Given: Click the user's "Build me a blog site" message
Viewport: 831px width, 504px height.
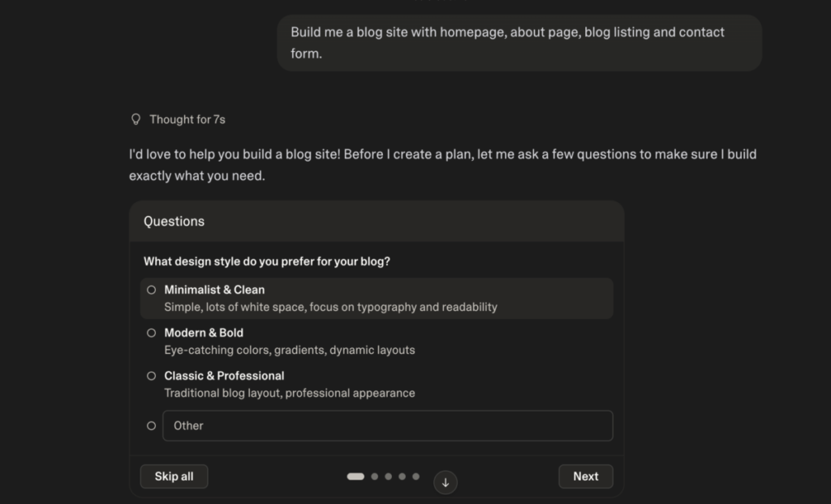Looking at the screenshot, I should click(x=519, y=42).
